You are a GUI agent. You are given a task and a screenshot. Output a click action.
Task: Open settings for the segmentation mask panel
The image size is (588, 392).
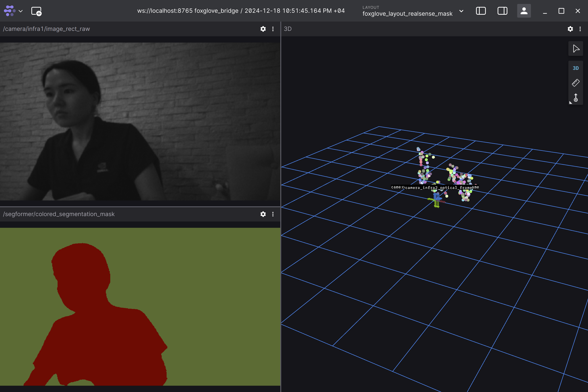(x=263, y=214)
